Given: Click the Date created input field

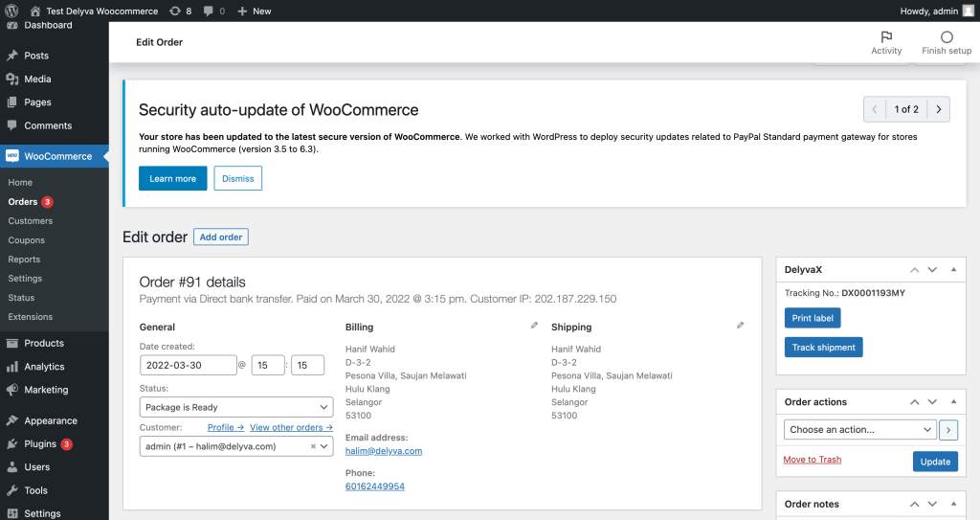Looking at the screenshot, I should [189, 365].
